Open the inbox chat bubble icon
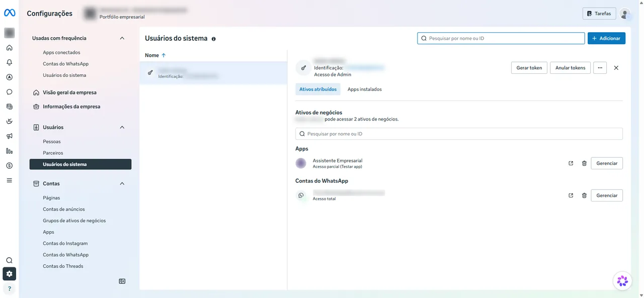The image size is (644, 298). (x=9, y=92)
